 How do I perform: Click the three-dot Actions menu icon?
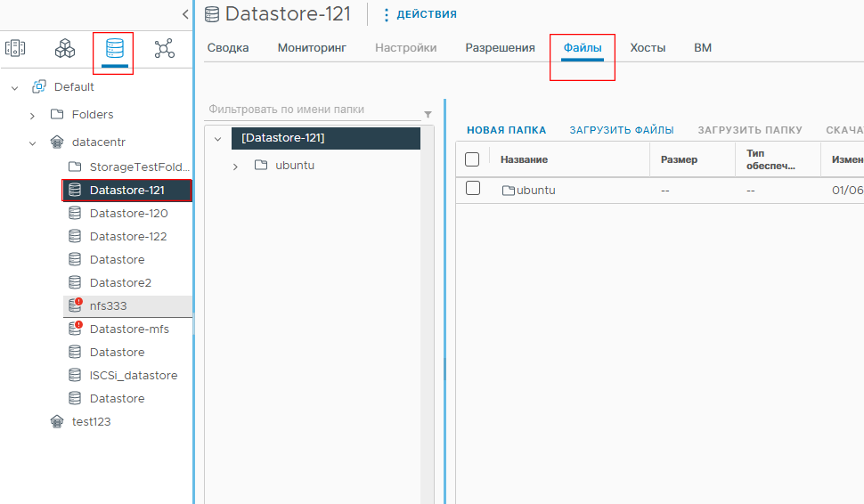coord(387,14)
